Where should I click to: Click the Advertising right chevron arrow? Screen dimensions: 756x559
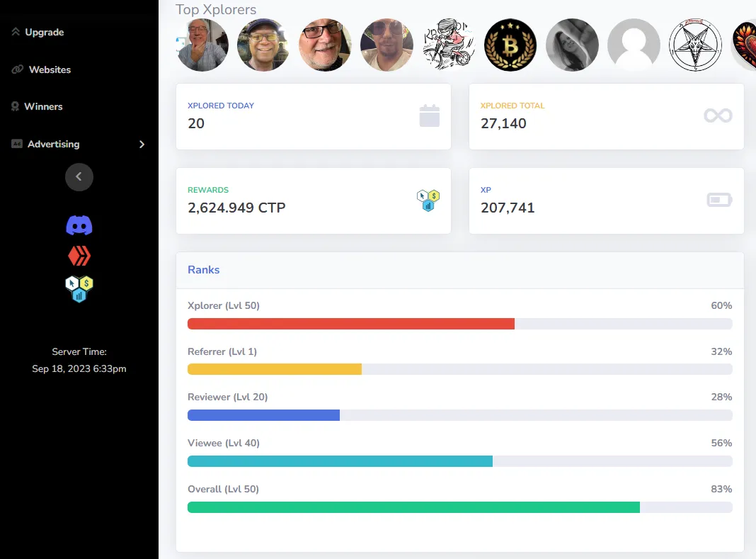142,145
